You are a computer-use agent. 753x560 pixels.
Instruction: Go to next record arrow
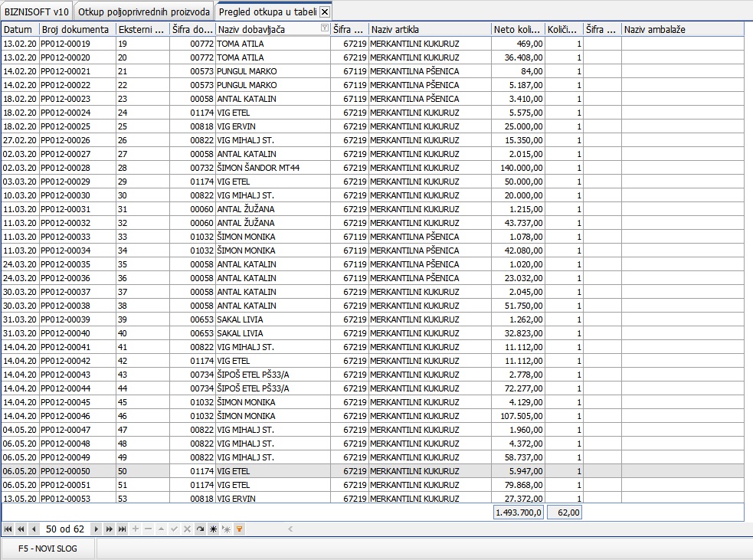[x=96, y=529]
